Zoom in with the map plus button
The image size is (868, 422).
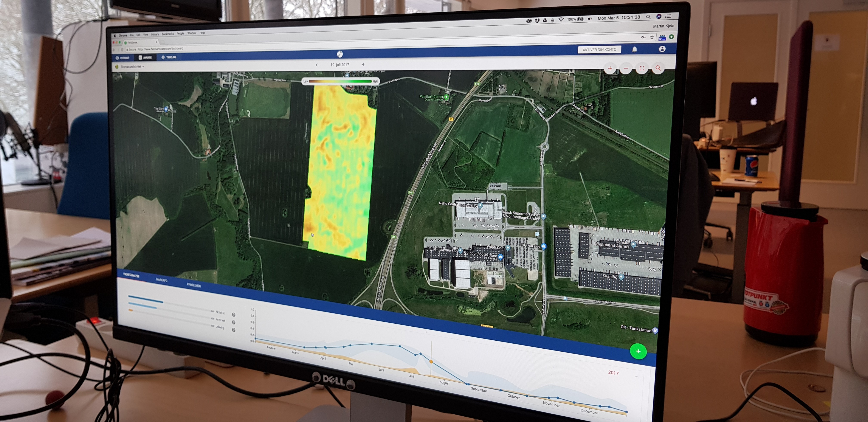coord(610,68)
